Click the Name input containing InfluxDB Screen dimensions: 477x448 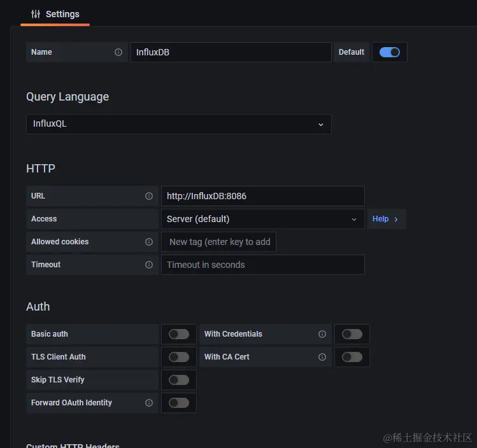pyautogui.click(x=231, y=52)
